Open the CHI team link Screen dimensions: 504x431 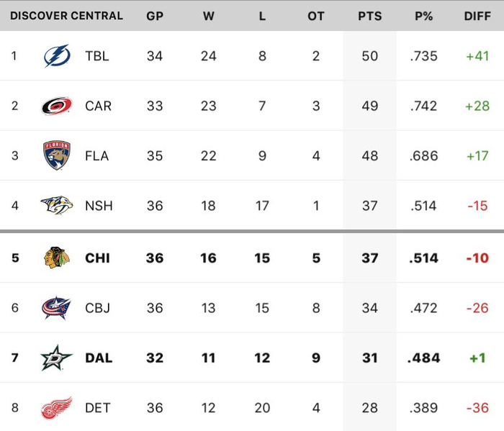click(x=97, y=258)
